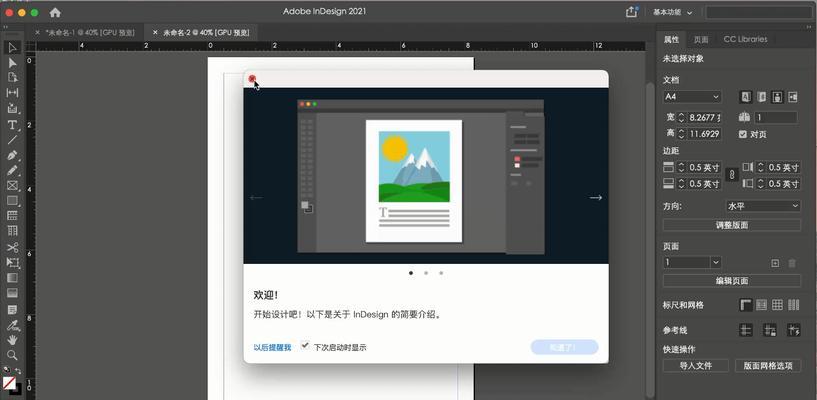Click the 调整版面 button
The image size is (817, 400).
coord(732,225)
